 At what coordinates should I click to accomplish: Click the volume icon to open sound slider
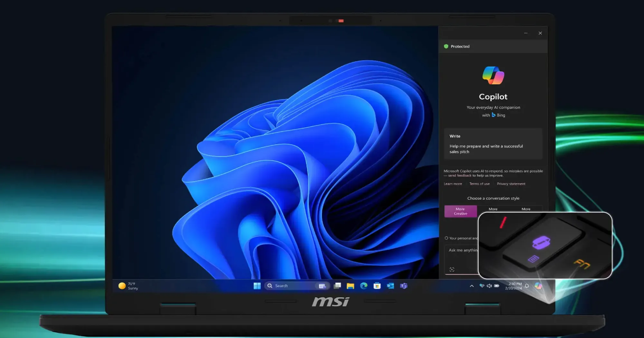[489, 286]
